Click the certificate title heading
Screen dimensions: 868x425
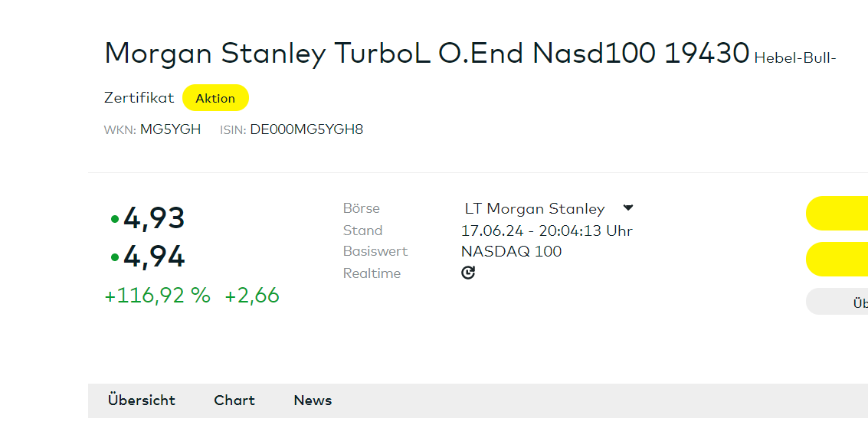(426, 53)
